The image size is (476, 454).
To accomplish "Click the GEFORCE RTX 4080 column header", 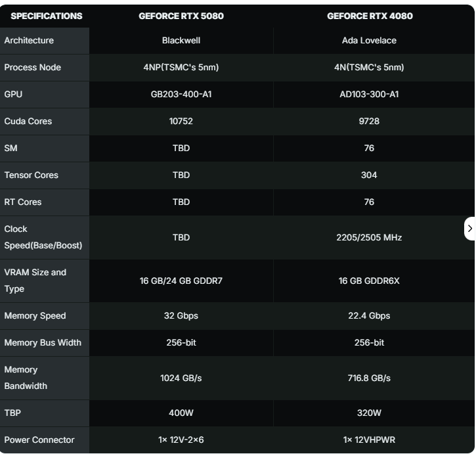I will tap(370, 16).
